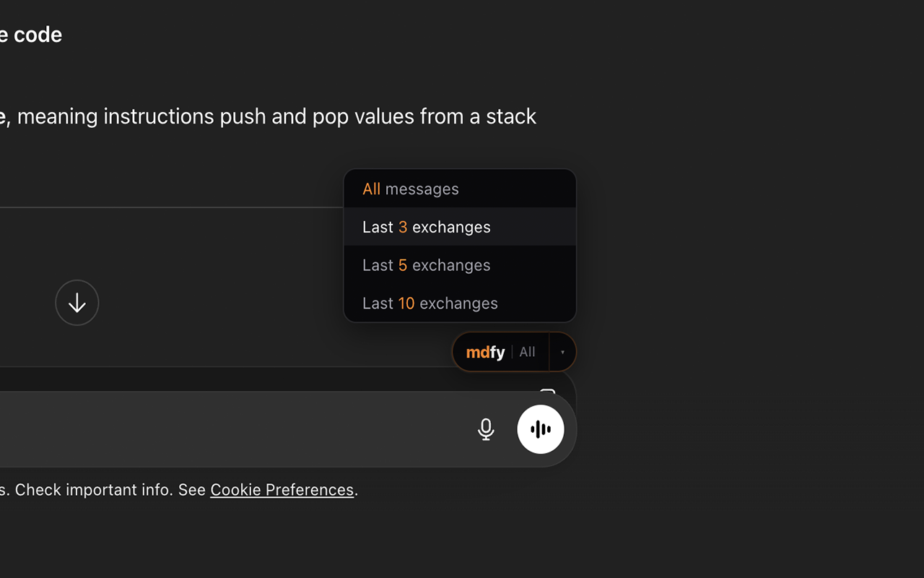Collapse the mdfy dropdown using its small arrow
The height and width of the screenshot is (578, 924).
(562, 352)
